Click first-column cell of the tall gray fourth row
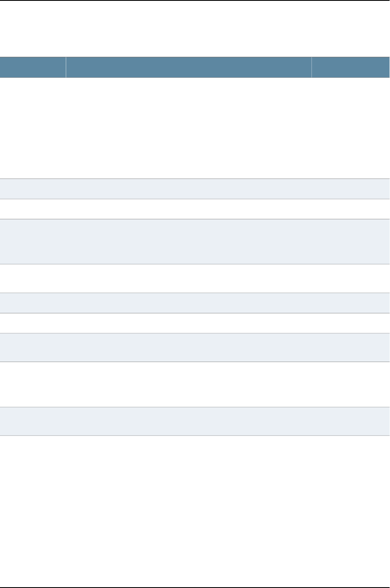This screenshot has height=588, width=390. (33, 241)
